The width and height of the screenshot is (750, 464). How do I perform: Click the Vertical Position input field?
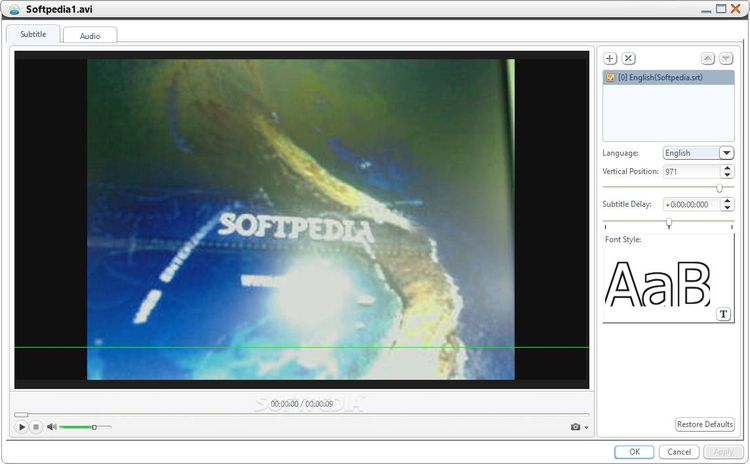692,172
